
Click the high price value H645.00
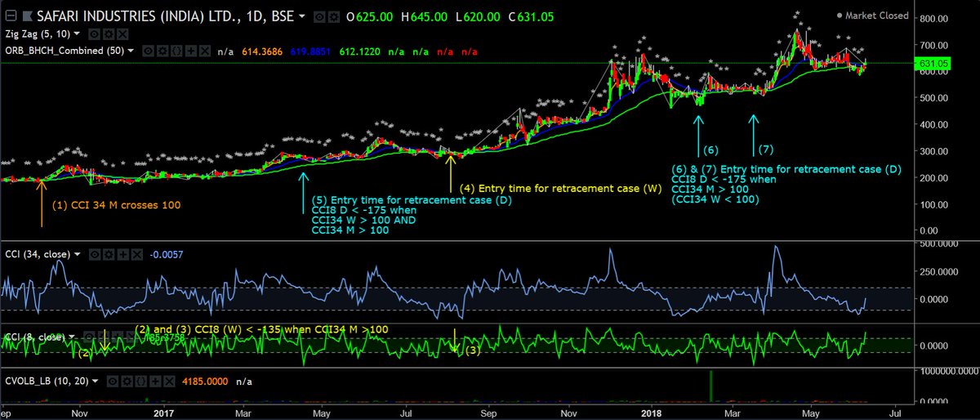[x=424, y=17]
